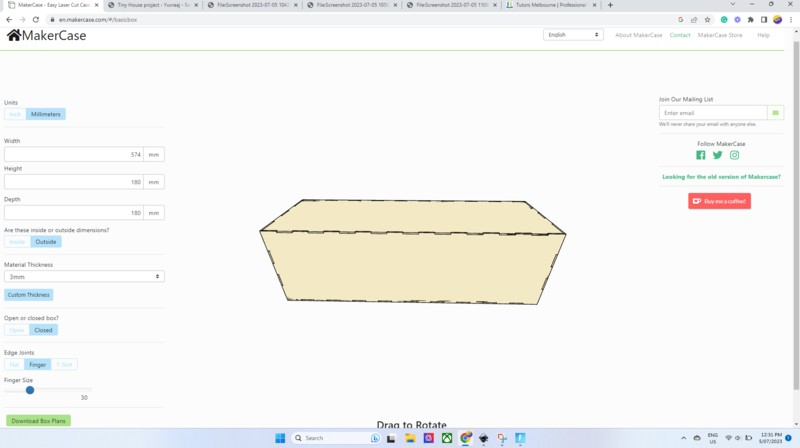800x448 pixels.
Task: Open Help menu item
Action: [x=763, y=35]
